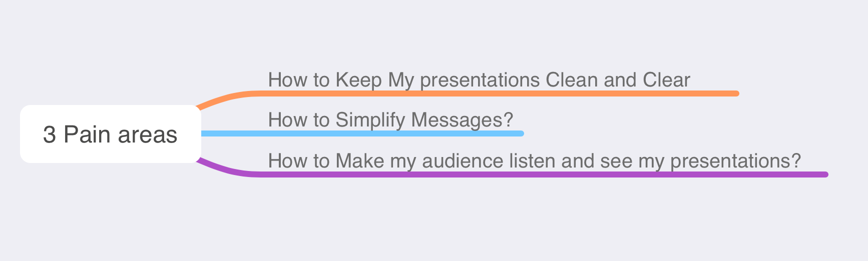Select the "Keep My presentations Clean and Clear" topic
The height and width of the screenshot is (261, 868).
(x=479, y=80)
